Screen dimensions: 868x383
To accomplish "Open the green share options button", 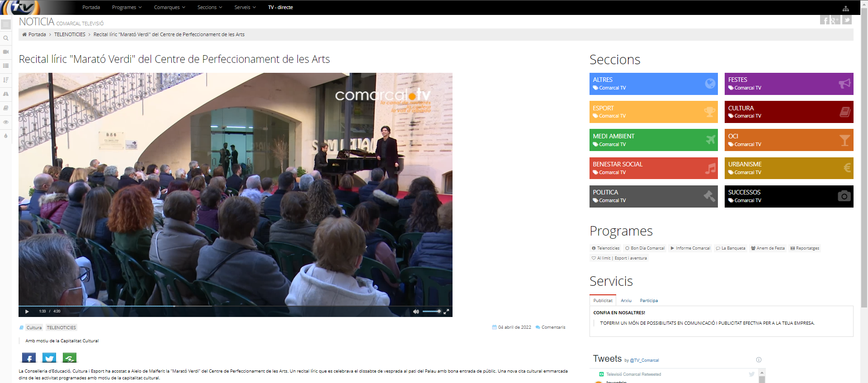I will [70, 358].
